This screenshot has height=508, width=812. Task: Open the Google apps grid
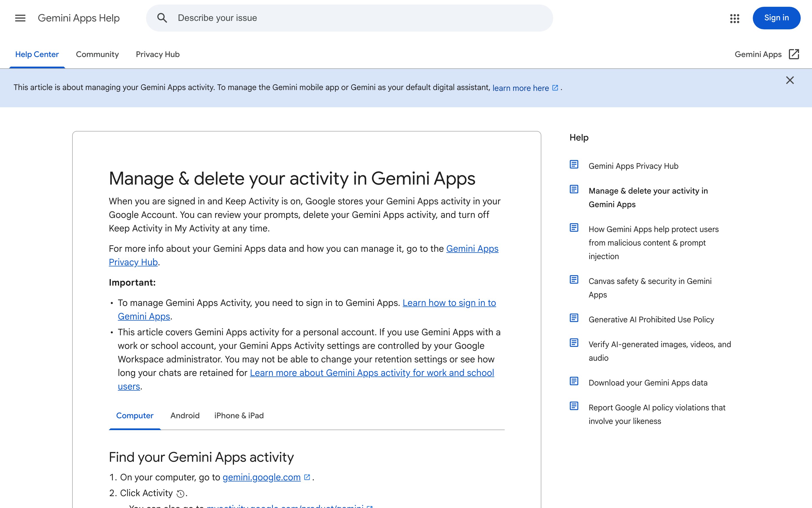(734, 18)
